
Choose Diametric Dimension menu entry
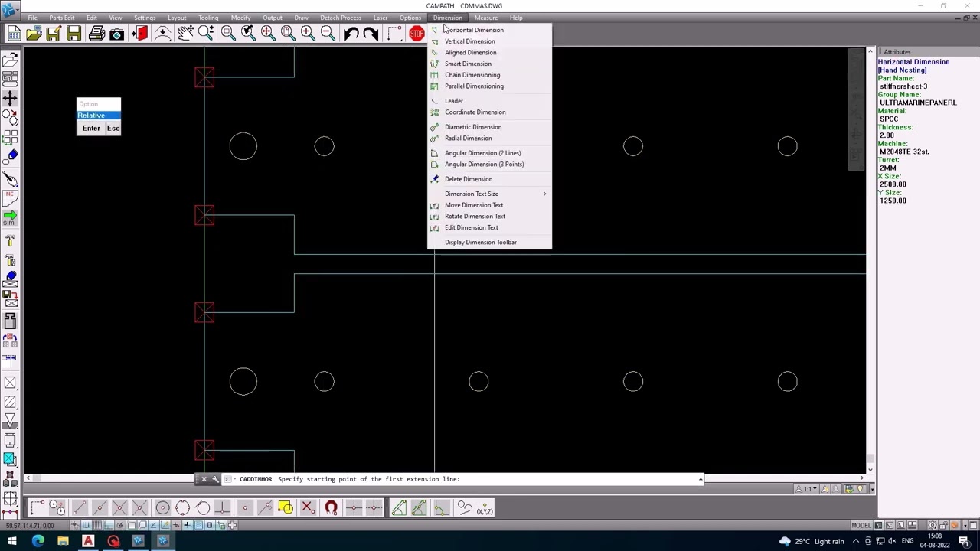(x=489, y=127)
